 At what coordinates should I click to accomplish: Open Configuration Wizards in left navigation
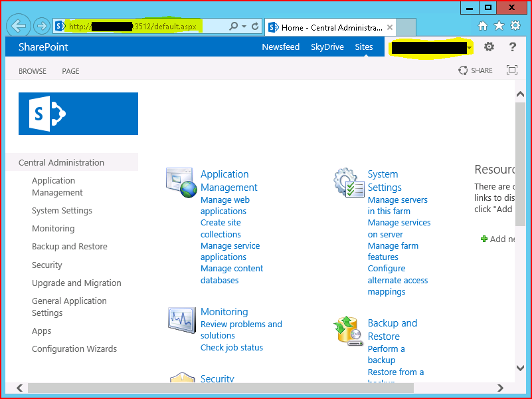pos(74,348)
